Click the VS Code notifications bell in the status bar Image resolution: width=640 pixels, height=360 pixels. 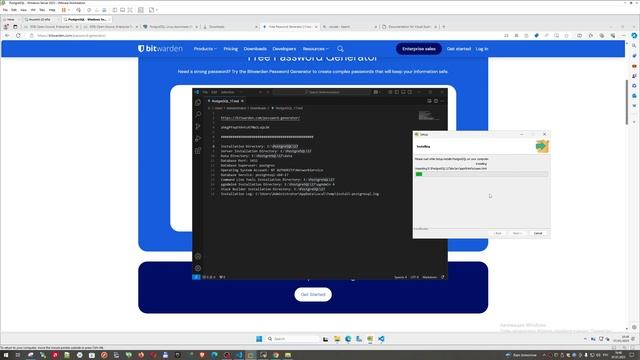click(443, 277)
